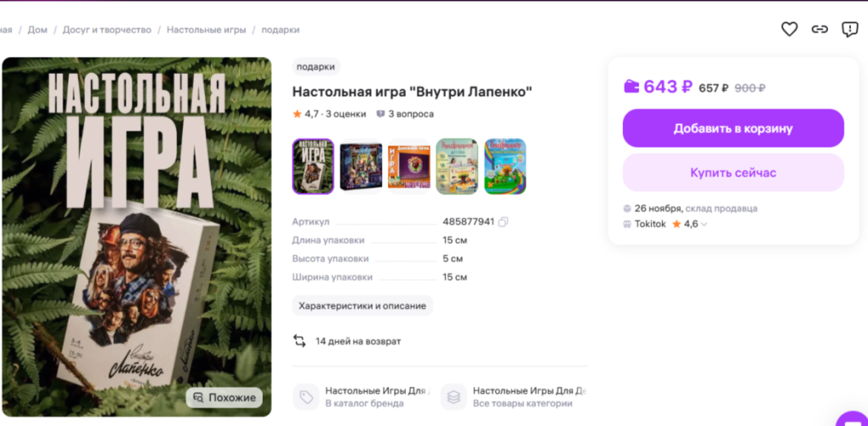This screenshot has width=868, height=426.
Task: Open all category products stack icon
Action: click(453, 396)
